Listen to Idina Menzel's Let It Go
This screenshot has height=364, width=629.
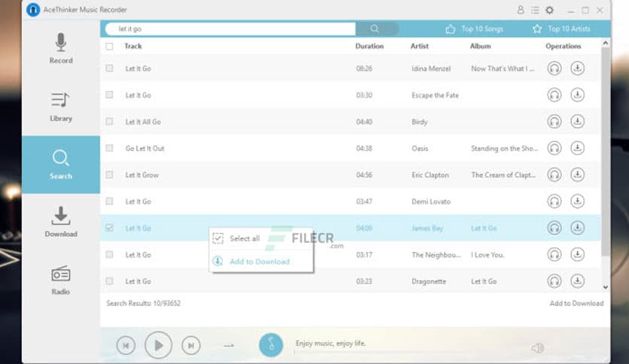(x=555, y=68)
